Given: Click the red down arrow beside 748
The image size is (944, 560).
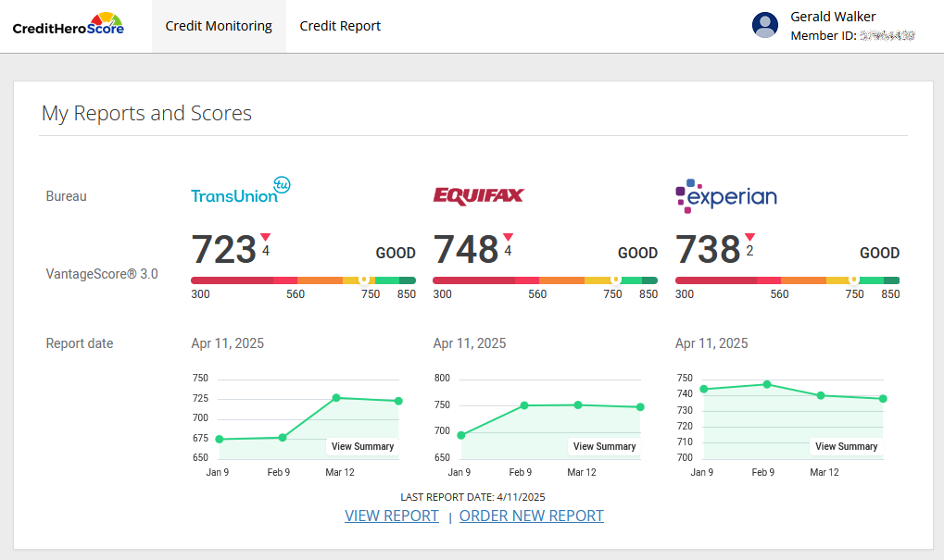Looking at the screenshot, I should pos(508,237).
